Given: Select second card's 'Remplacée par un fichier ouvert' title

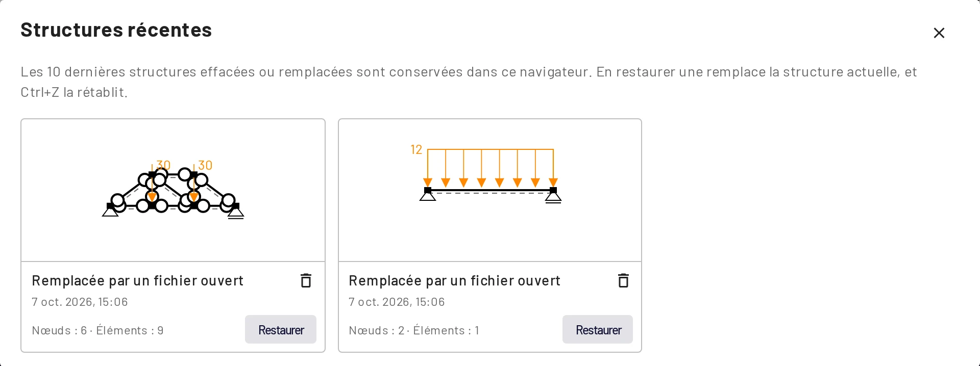Looking at the screenshot, I should point(454,281).
